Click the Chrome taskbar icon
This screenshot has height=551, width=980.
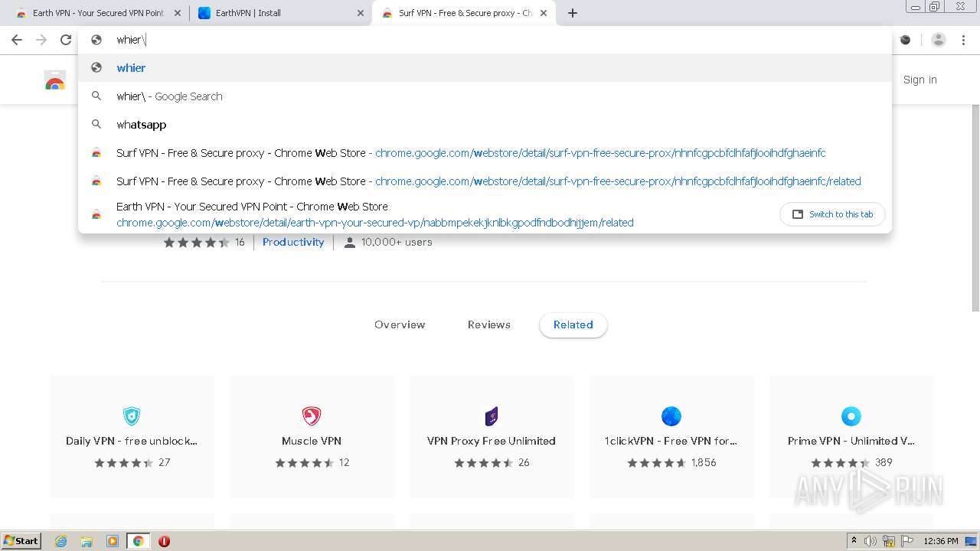coord(138,541)
